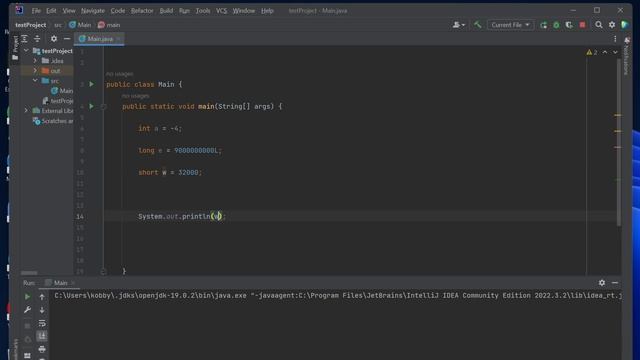Screen dimensions: 640x360
Task: Close the Main.java editor tab
Action: point(119,39)
